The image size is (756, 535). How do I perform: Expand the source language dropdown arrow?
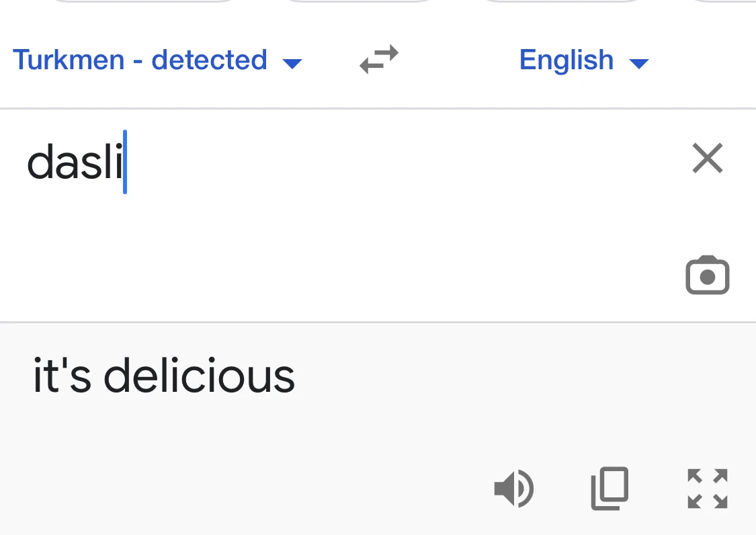(292, 63)
